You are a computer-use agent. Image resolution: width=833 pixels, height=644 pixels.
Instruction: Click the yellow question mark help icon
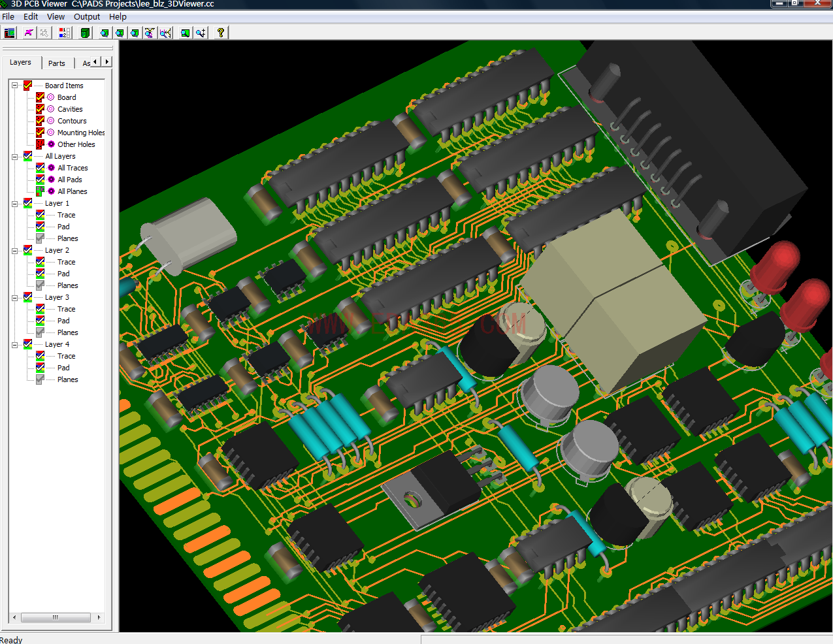coord(221,33)
